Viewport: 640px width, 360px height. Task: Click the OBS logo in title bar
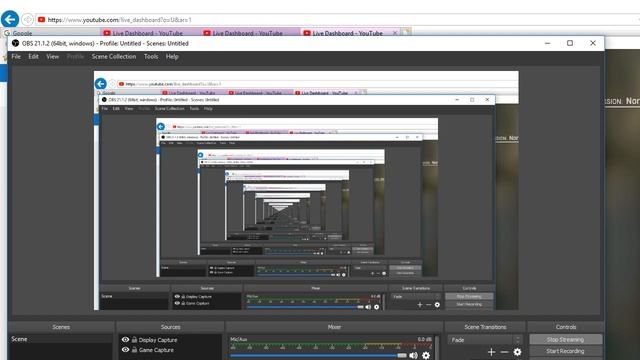tap(16, 43)
